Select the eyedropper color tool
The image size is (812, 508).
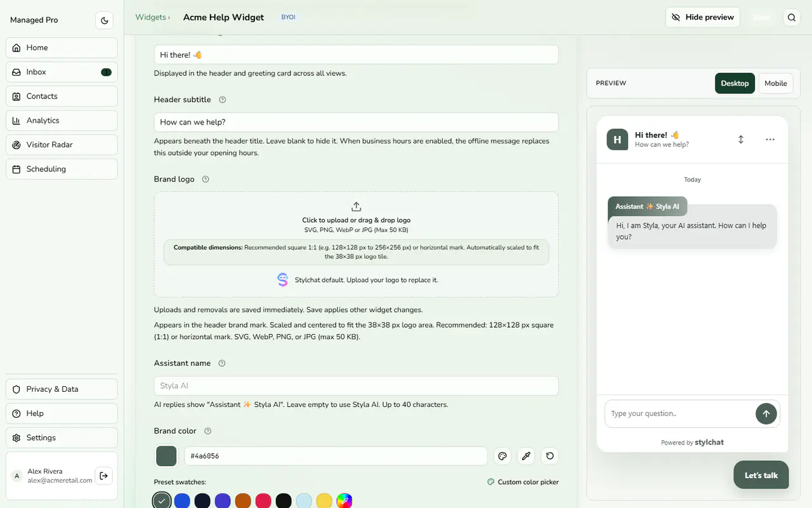526,456
